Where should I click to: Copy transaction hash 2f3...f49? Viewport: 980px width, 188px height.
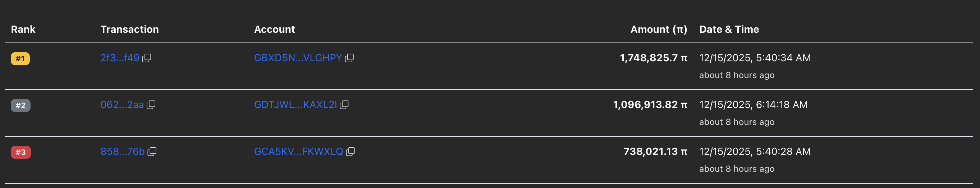point(147,58)
